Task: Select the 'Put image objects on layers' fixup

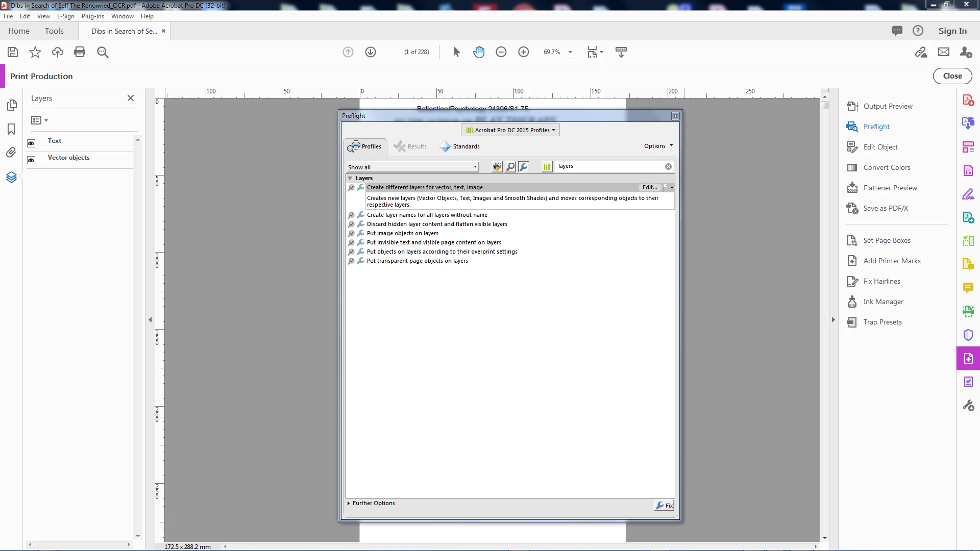Action: (x=402, y=233)
